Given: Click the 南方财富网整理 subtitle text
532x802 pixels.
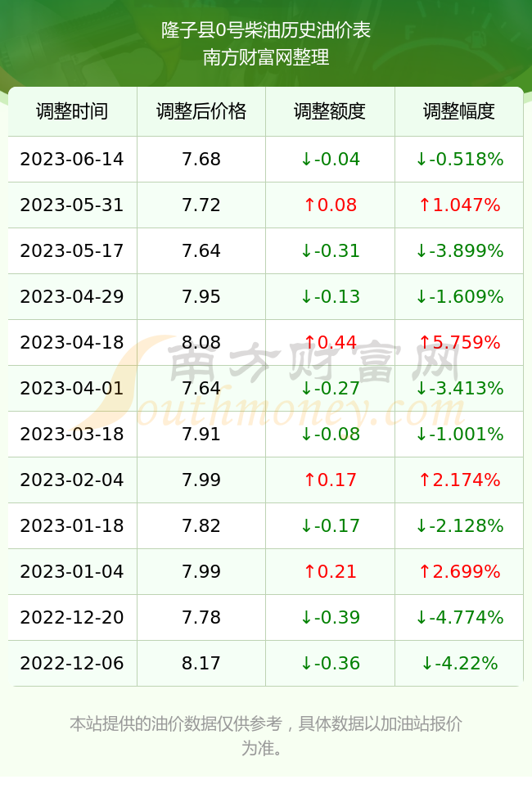Looking at the screenshot, I should 266,57.
